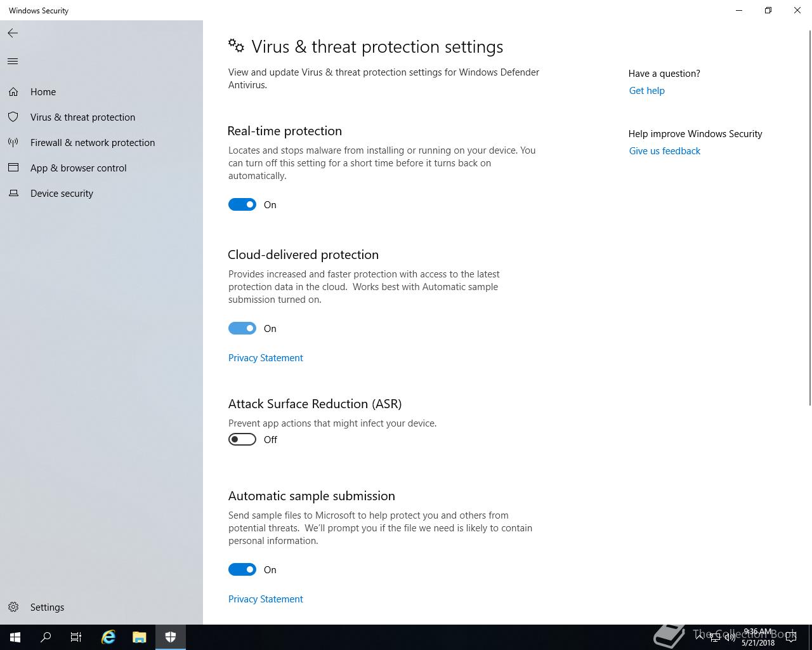Open App & browser control section
This screenshot has width=812, height=650.
(x=101, y=168)
